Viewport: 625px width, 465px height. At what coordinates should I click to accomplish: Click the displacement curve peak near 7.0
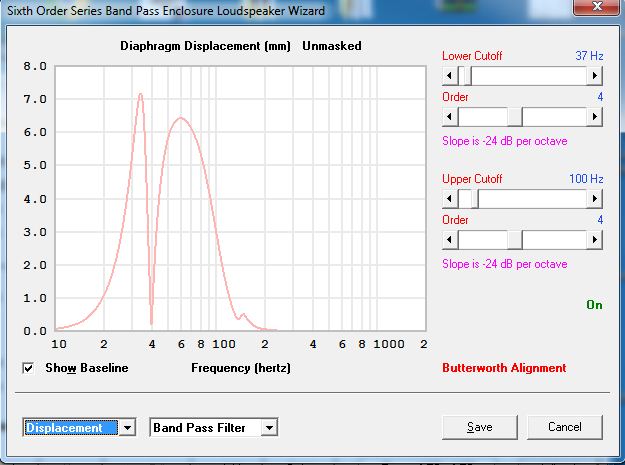pos(140,94)
